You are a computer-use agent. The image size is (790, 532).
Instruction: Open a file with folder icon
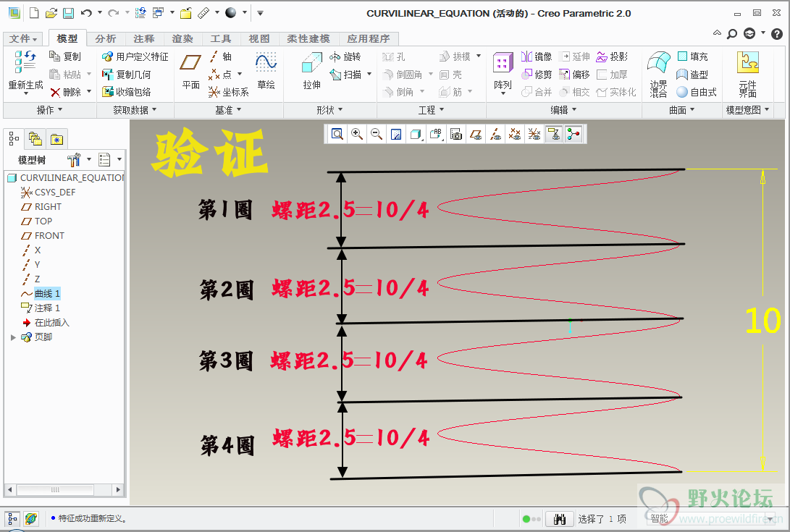tap(51, 13)
